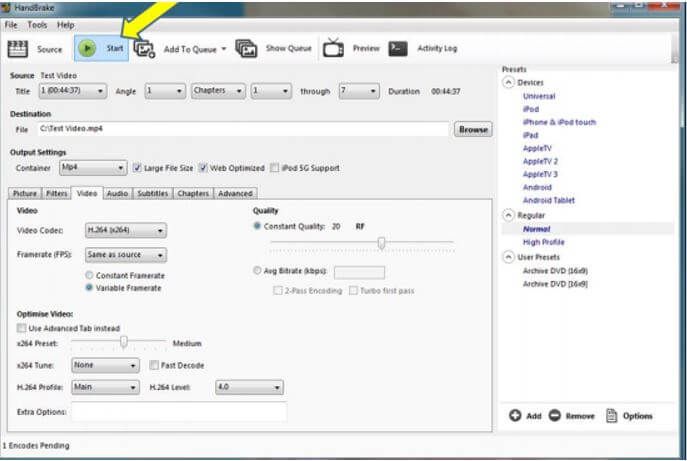687x461 pixels.
Task: Switch to the Subtitles tab
Action: click(x=152, y=193)
